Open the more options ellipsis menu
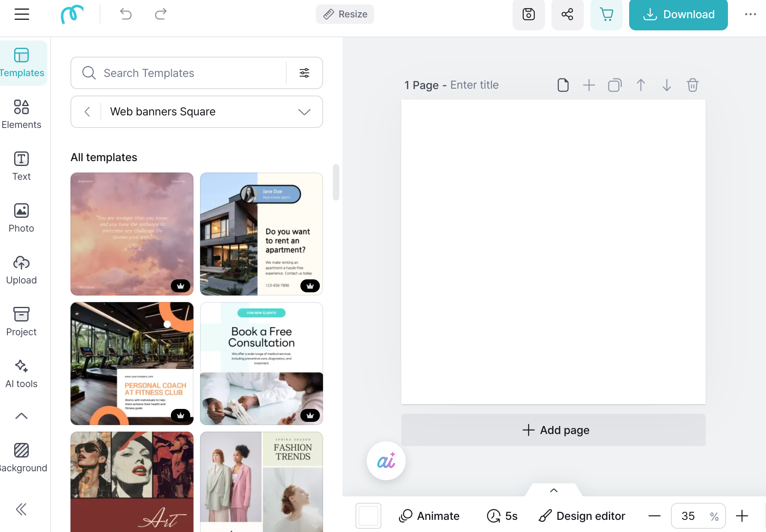Viewport: 766px width, 532px height. point(751,14)
